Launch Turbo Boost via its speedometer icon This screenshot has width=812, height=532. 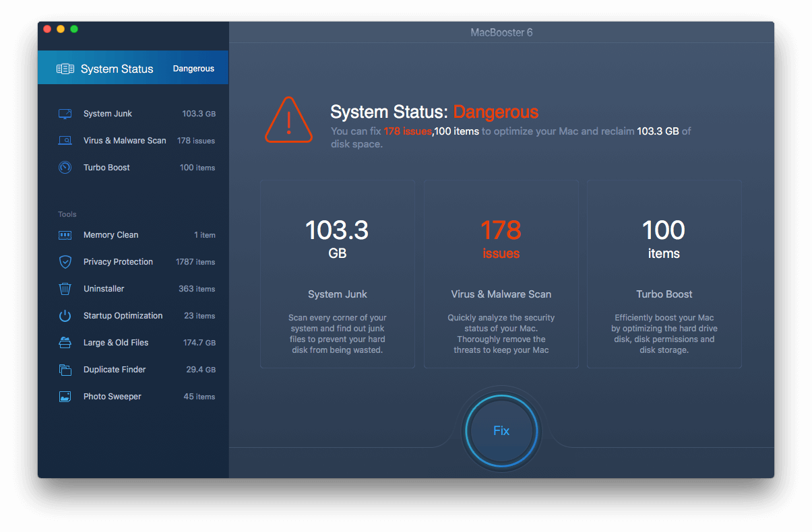point(64,167)
